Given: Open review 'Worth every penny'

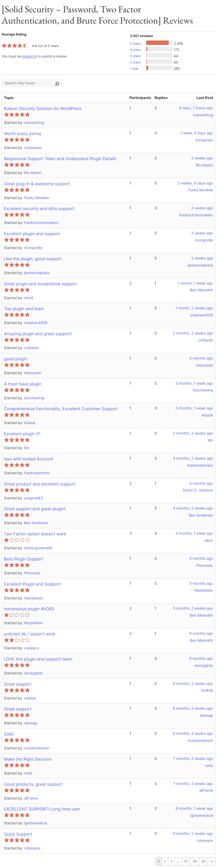Looking at the screenshot, I should coord(22,134).
